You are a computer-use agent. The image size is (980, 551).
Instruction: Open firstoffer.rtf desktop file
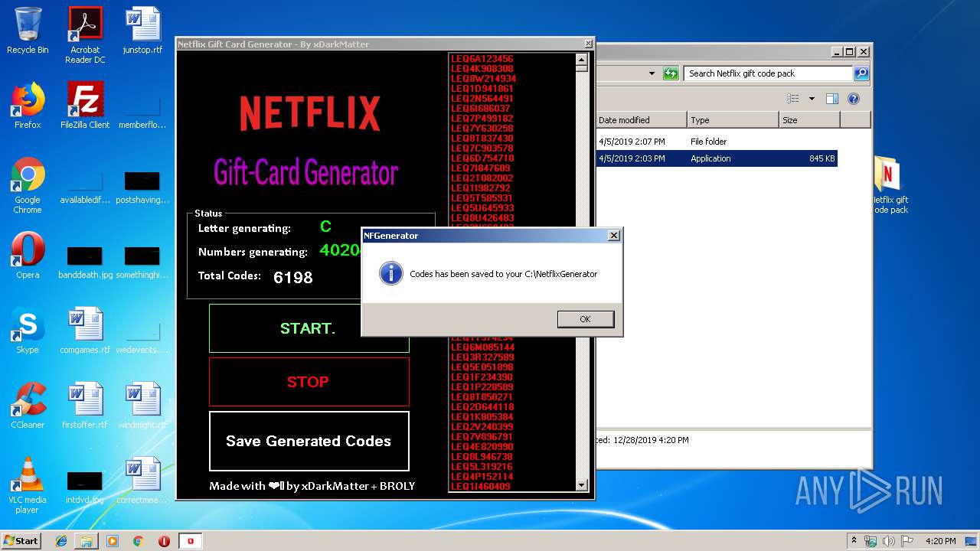tap(85, 406)
